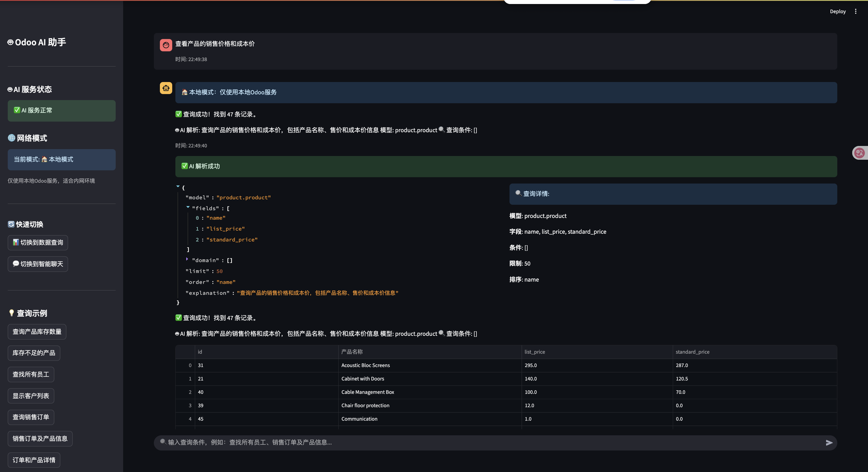868x472 pixels.
Task: Sort by the id column header
Action: click(x=267, y=352)
